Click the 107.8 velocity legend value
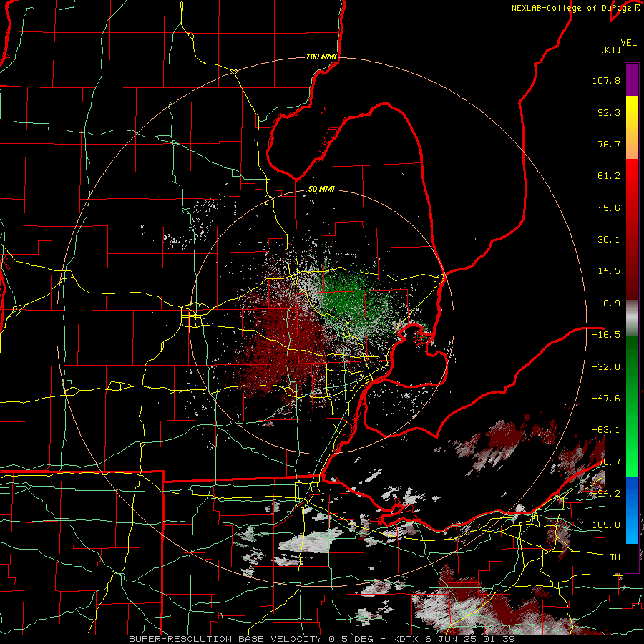Screen dimensions: 644x644 click(x=606, y=80)
